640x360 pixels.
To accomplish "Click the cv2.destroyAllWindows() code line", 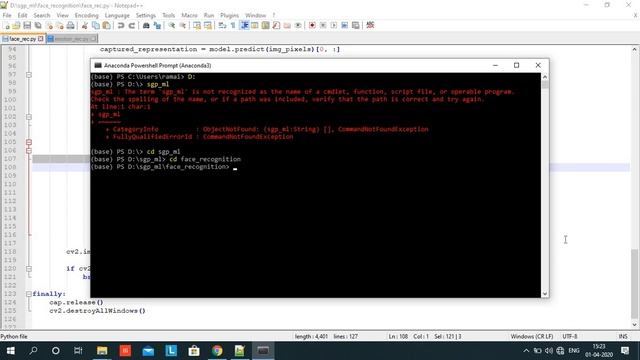I will click(x=97, y=311).
